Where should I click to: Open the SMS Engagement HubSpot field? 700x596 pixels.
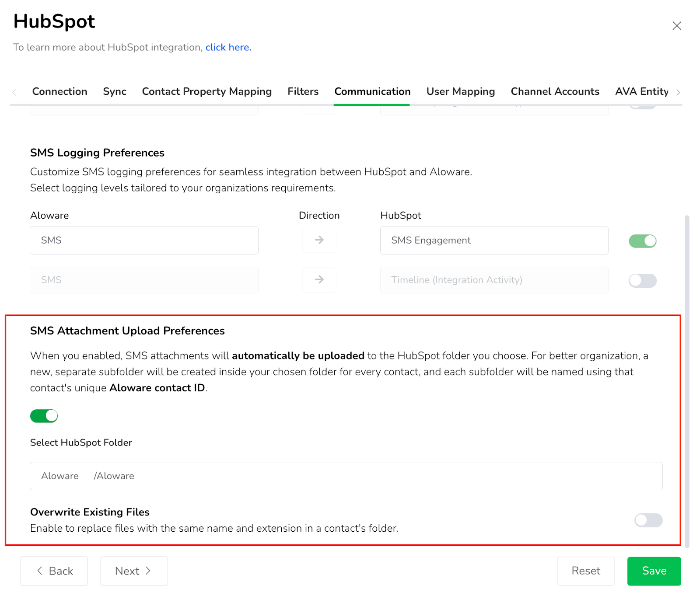tap(494, 240)
